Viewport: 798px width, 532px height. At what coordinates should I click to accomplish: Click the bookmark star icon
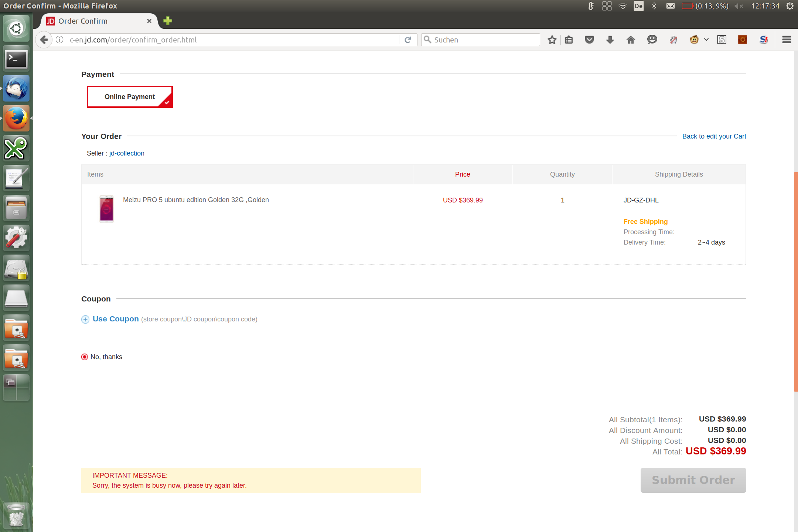coord(552,40)
